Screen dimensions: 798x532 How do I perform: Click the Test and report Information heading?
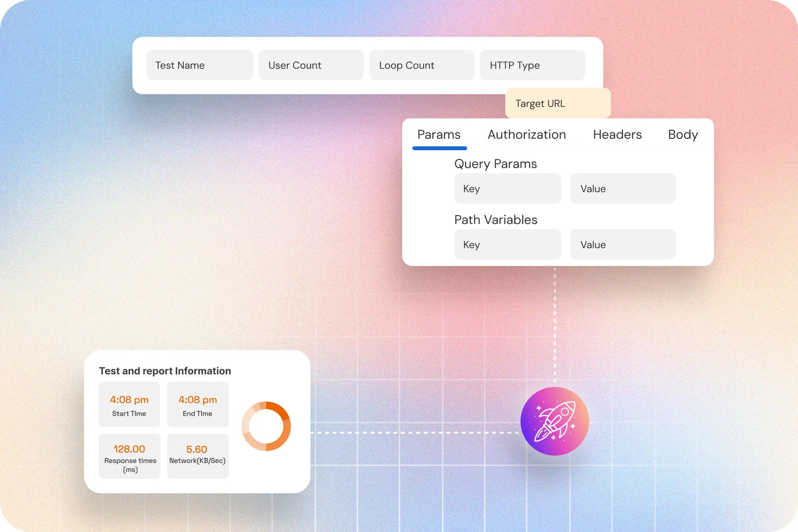[x=165, y=371]
